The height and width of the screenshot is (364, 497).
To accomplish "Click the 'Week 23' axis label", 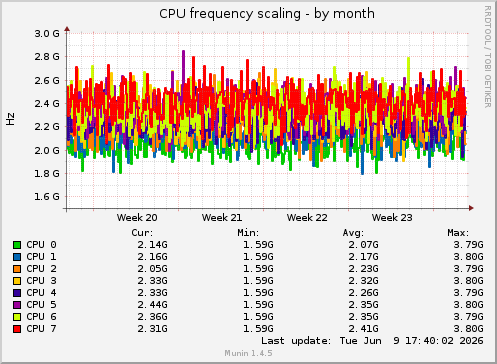I will pyautogui.click(x=392, y=218).
